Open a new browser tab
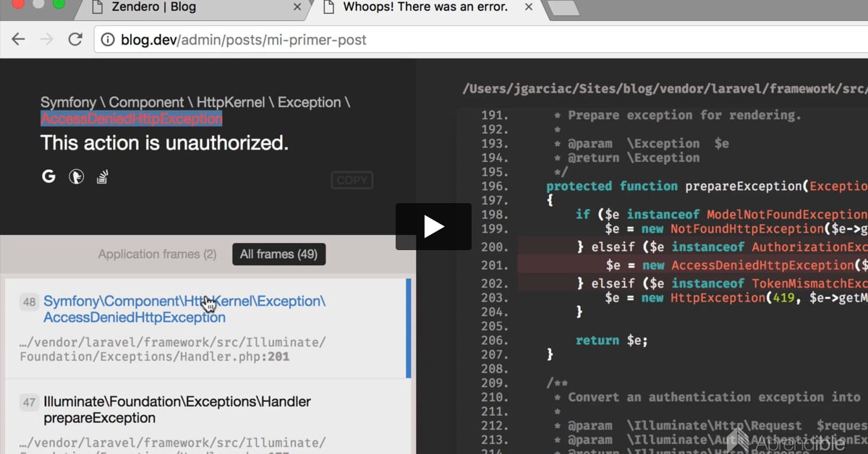 pos(563,8)
